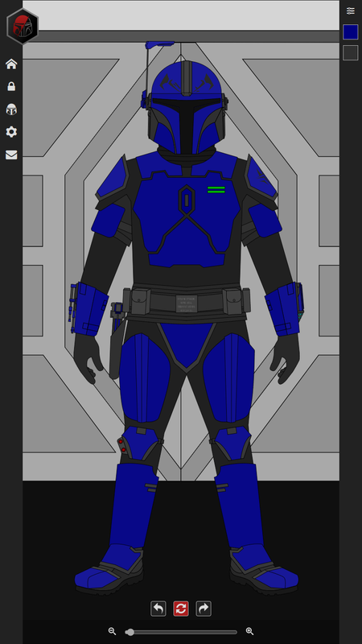
Task: Select the chest plate diamond emblem
Action: [187, 200]
